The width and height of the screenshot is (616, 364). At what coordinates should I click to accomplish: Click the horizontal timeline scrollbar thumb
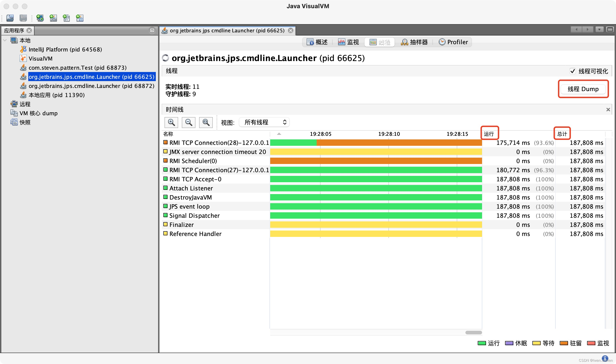point(473,333)
